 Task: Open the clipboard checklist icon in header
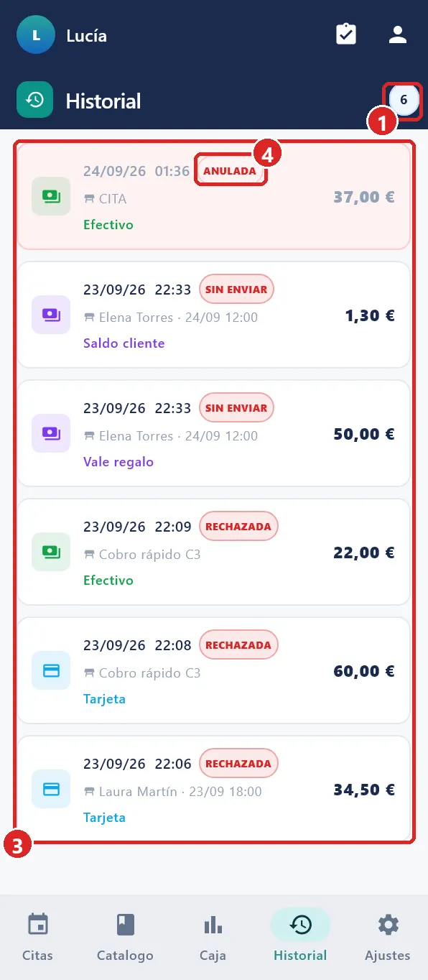pos(346,34)
